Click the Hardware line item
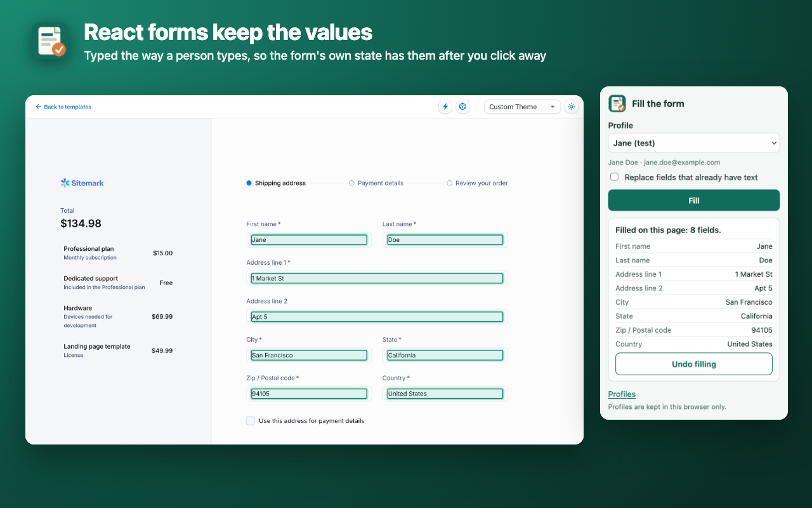This screenshot has width=812, height=508. coord(118,316)
